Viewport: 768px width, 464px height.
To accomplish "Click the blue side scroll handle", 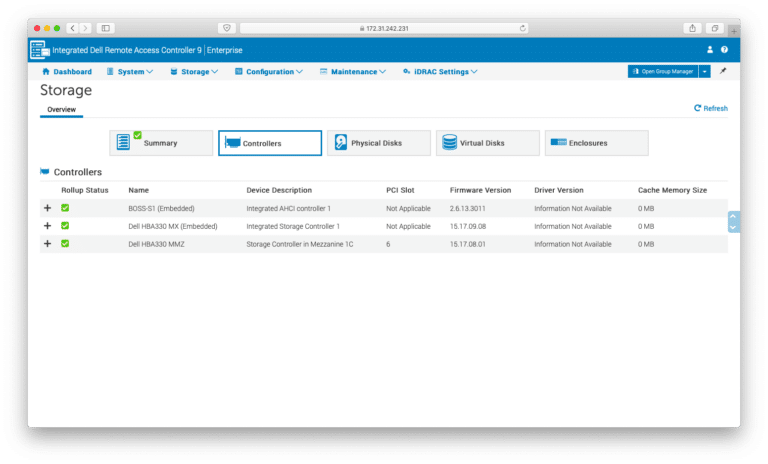I will (733, 222).
